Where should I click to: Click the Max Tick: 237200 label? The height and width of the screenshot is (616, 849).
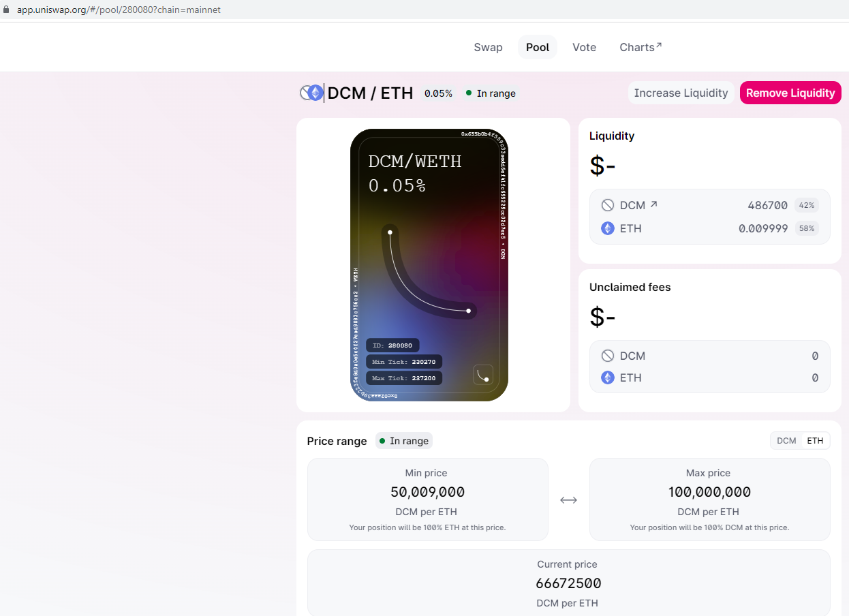tap(404, 378)
